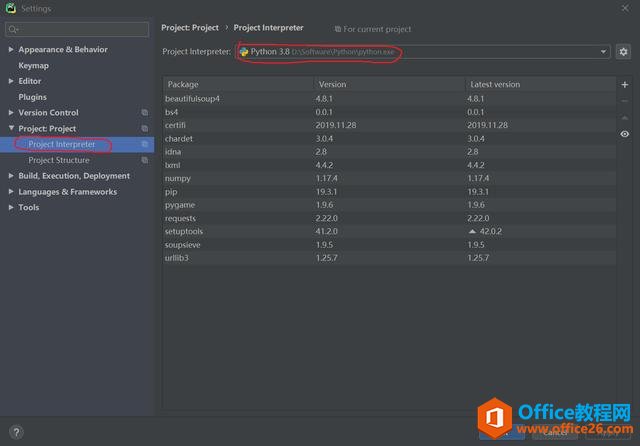Select the pip package row

(x=389, y=191)
